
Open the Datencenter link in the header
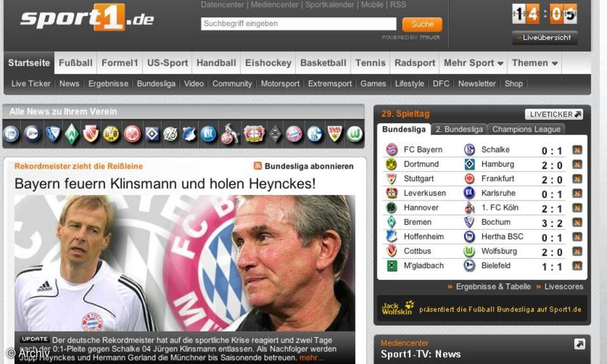[x=223, y=5]
